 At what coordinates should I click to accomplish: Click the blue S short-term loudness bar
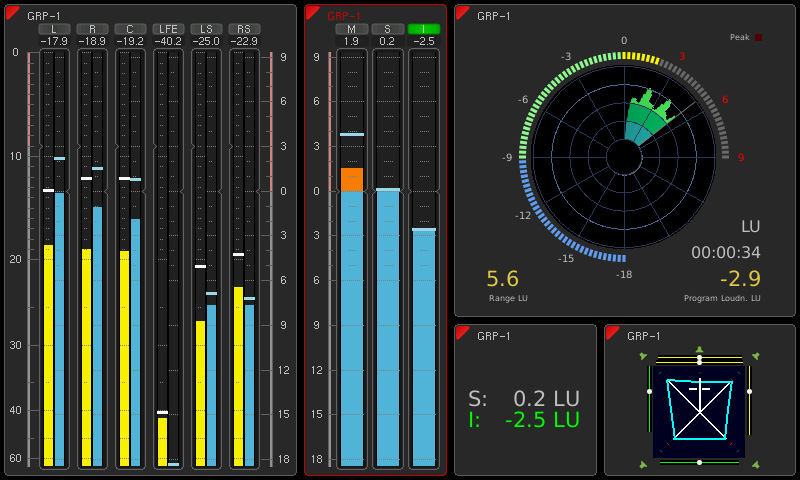(x=388, y=329)
